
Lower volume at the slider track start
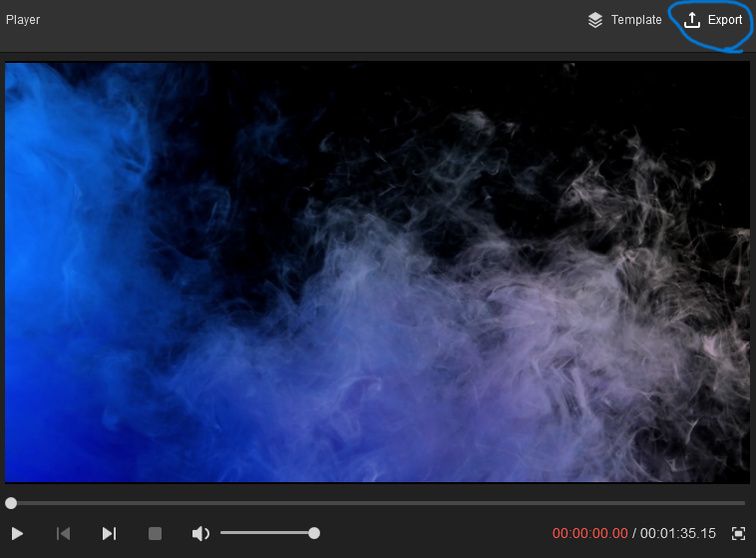223,533
